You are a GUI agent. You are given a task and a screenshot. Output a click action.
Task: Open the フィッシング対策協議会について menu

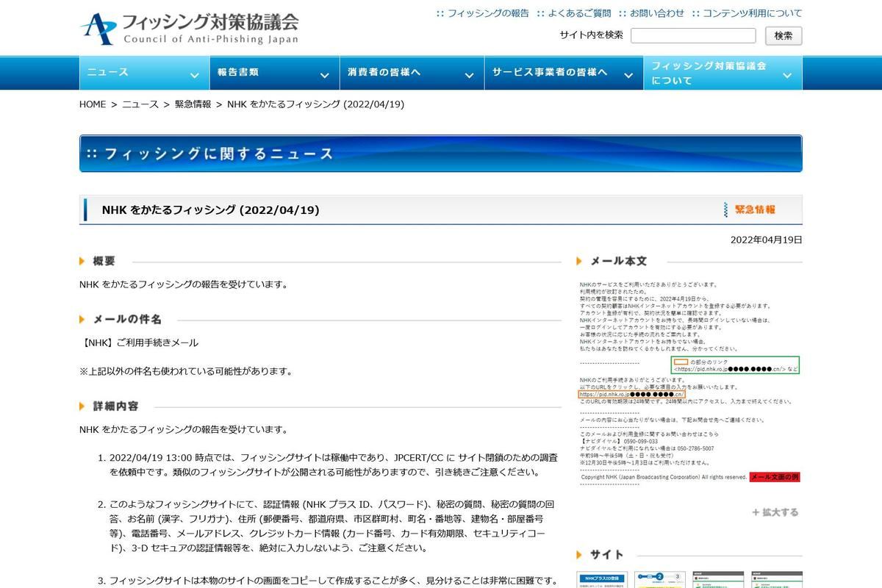point(723,73)
